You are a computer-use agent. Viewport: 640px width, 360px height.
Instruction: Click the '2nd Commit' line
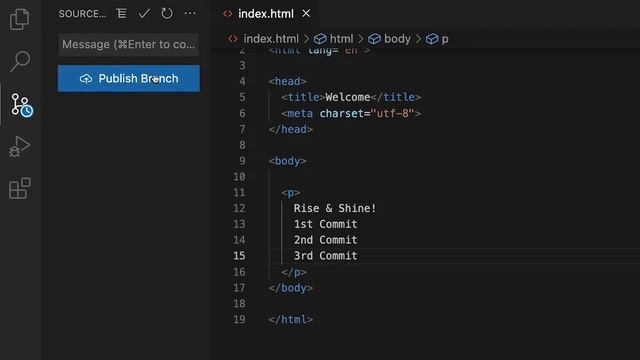tap(325, 240)
